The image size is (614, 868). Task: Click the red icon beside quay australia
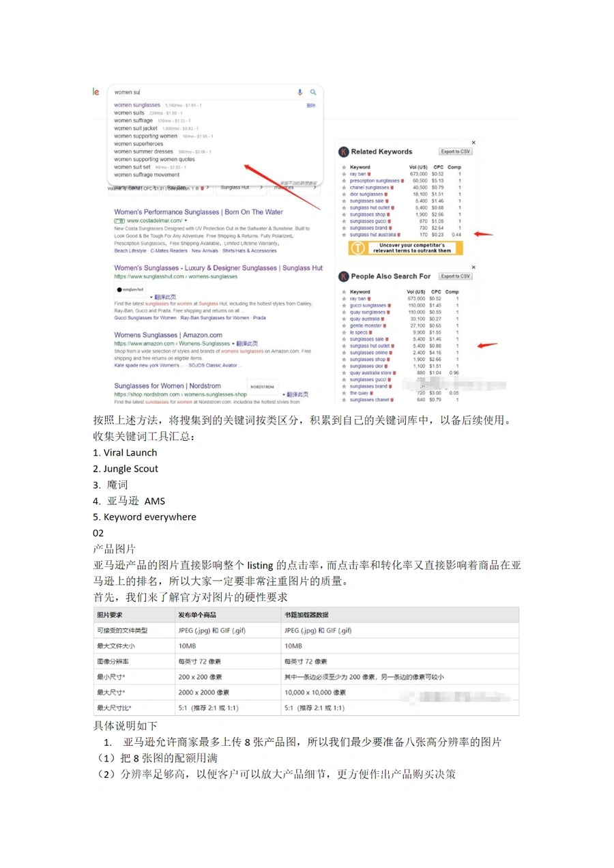[383, 319]
